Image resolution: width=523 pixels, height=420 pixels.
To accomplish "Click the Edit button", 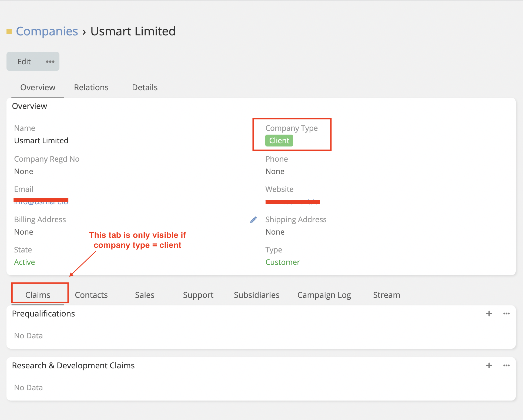I will 24,61.
